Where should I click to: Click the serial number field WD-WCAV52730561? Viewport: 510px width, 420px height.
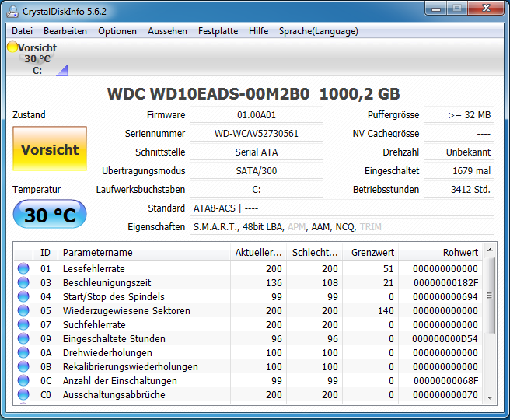pyautogui.click(x=257, y=133)
